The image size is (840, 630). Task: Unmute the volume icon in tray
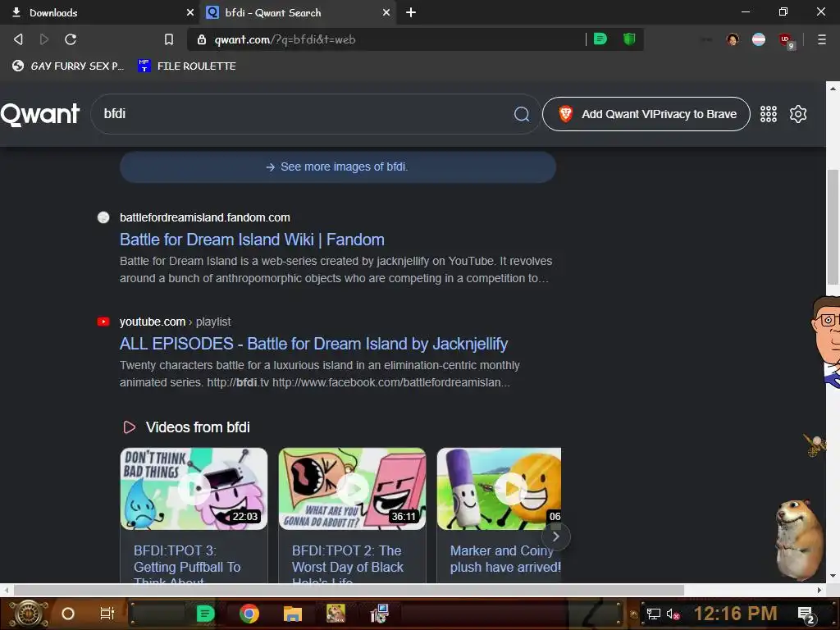click(673, 614)
